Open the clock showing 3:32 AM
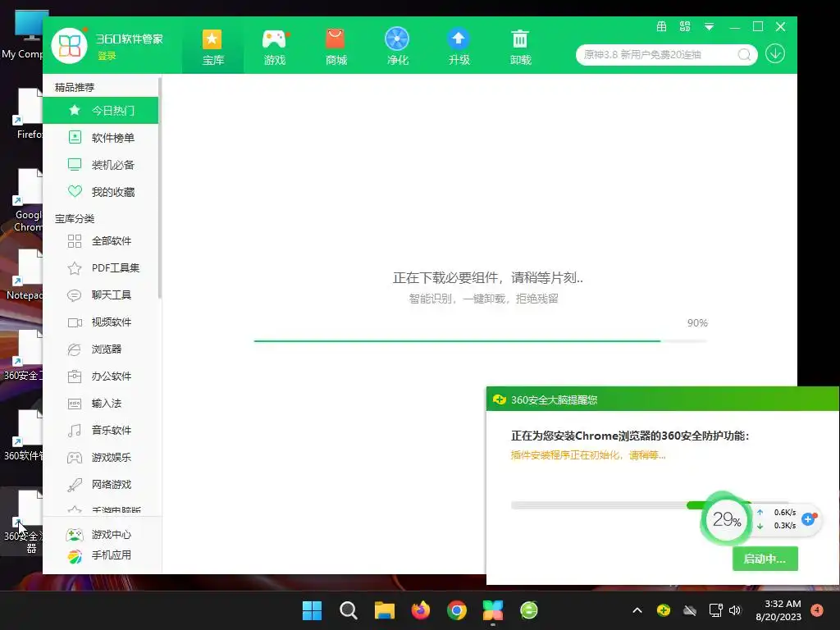 (778, 610)
